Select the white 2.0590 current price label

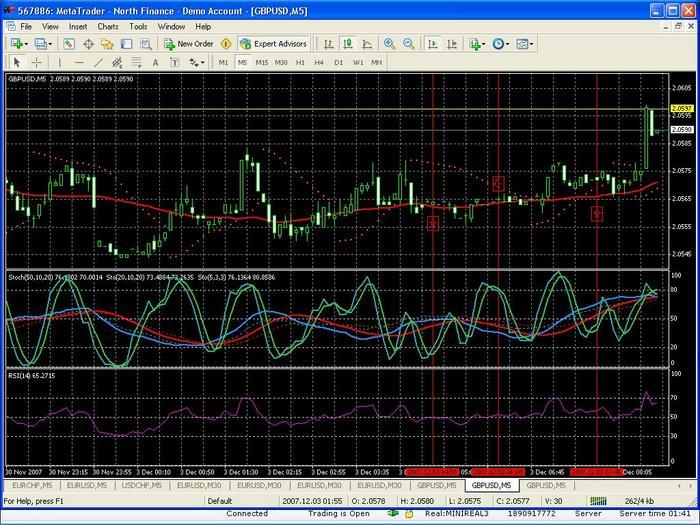(x=682, y=129)
